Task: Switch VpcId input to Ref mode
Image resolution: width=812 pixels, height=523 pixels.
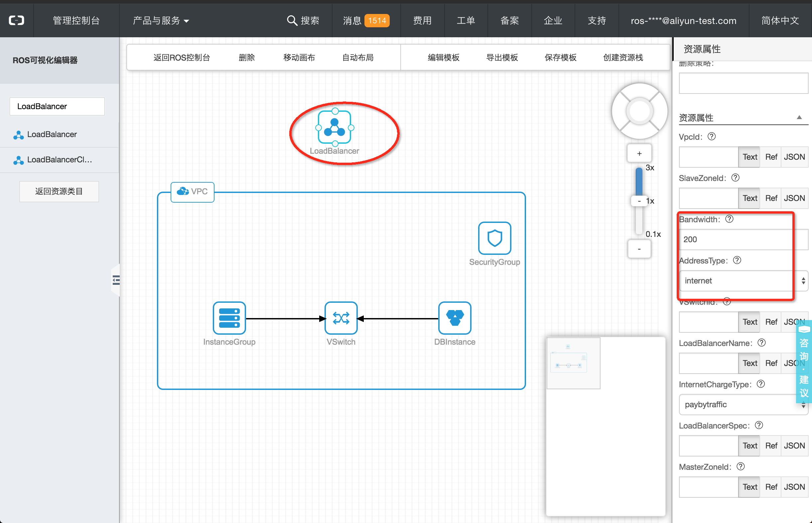Action: [x=771, y=157]
